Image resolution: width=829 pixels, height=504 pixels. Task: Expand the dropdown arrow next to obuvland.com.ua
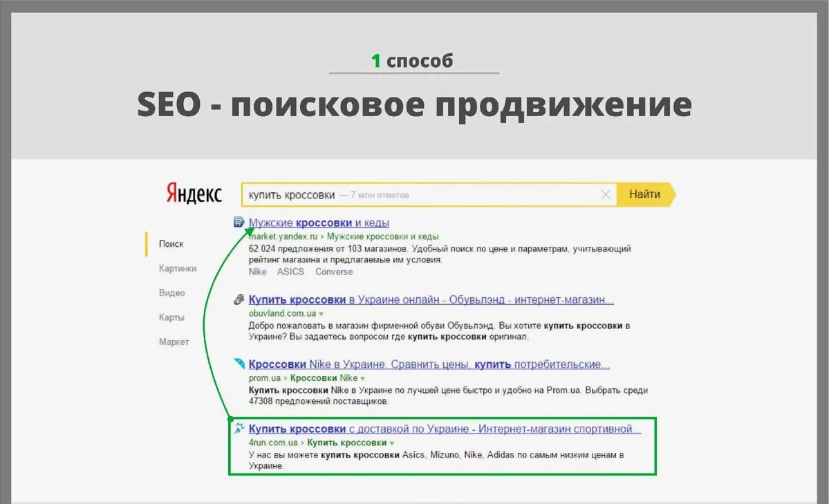pyautogui.click(x=321, y=314)
